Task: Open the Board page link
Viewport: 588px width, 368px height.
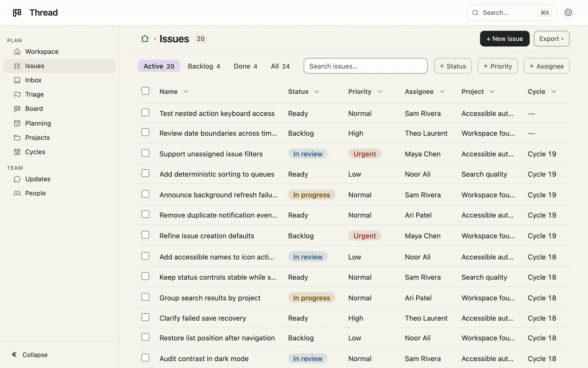Action: (x=59, y=109)
